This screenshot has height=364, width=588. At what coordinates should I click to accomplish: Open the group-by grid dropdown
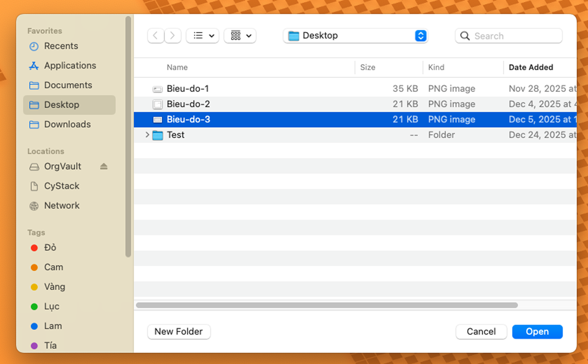click(x=240, y=36)
